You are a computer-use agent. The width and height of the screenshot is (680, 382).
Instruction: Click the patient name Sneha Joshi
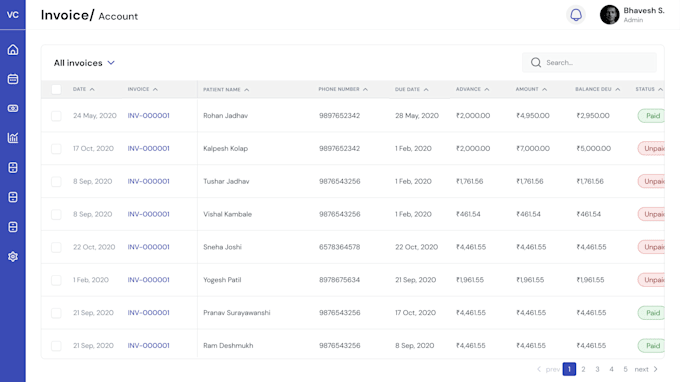point(222,247)
